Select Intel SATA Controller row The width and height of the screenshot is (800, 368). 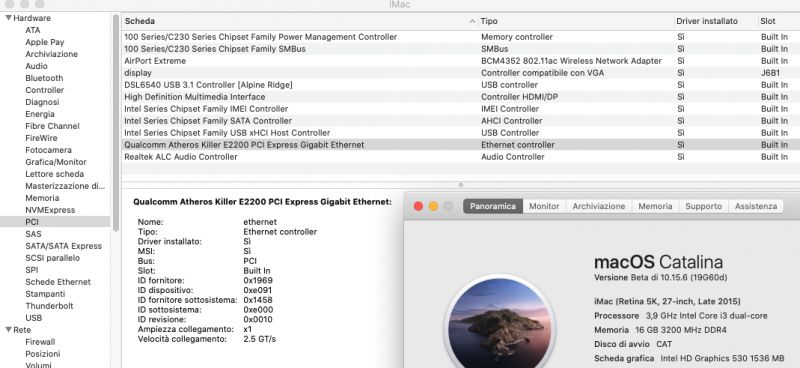(461, 121)
